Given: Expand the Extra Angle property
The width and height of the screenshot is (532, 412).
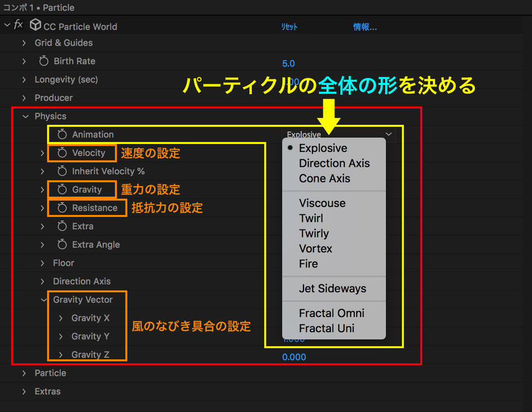Looking at the screenshot, I should pyautogui.click(x=42, y=245).
